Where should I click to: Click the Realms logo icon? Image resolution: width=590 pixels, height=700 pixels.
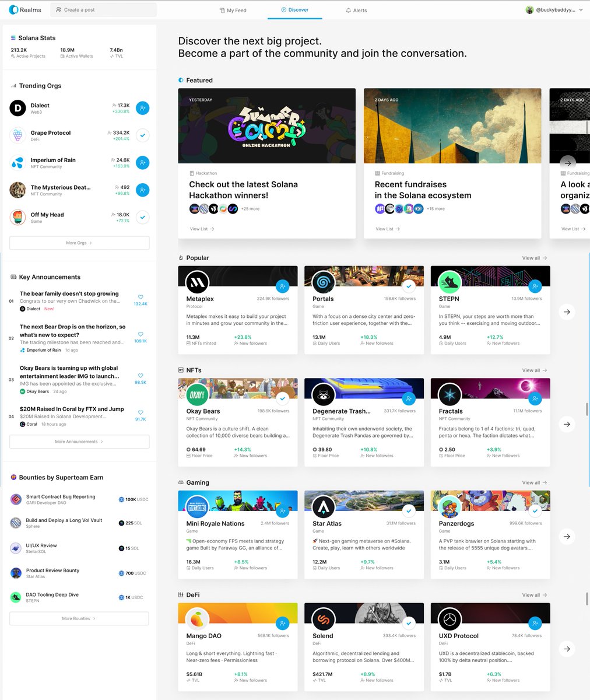[13, 10]
